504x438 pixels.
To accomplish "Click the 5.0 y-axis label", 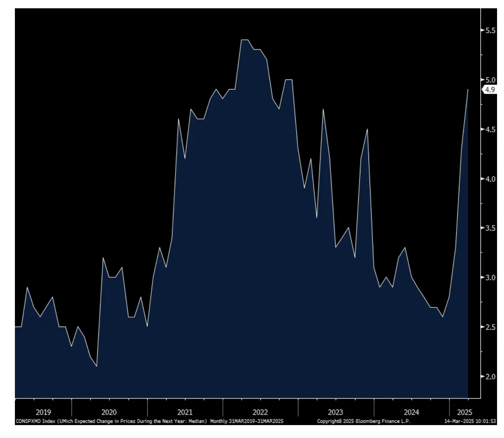I will point(490,80).
